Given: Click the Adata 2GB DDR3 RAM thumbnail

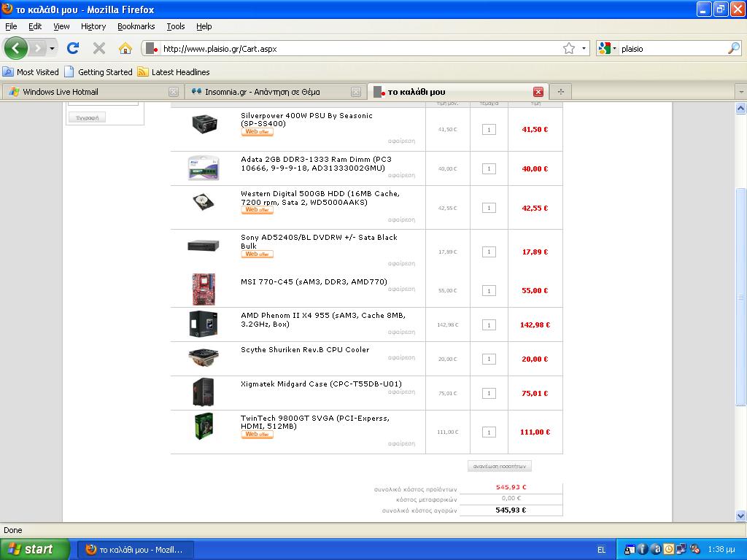Looking at the screenshot, I should point(204,168).
